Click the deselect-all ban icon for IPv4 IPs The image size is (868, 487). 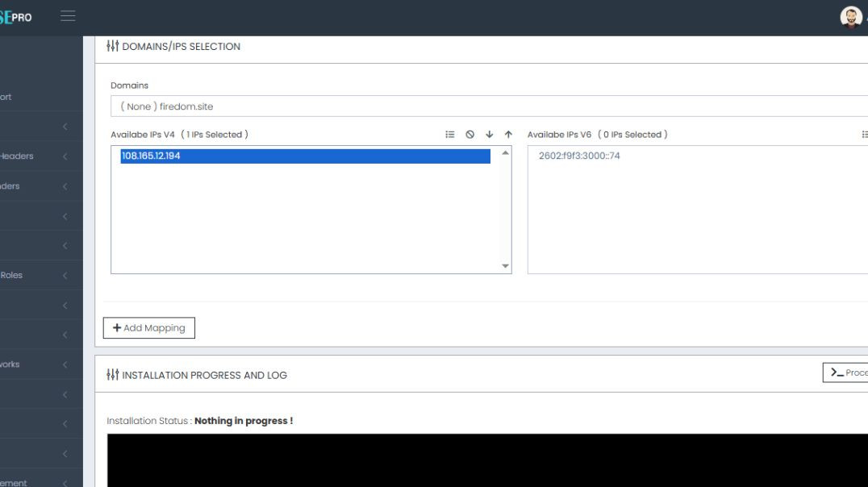[469, 135]
